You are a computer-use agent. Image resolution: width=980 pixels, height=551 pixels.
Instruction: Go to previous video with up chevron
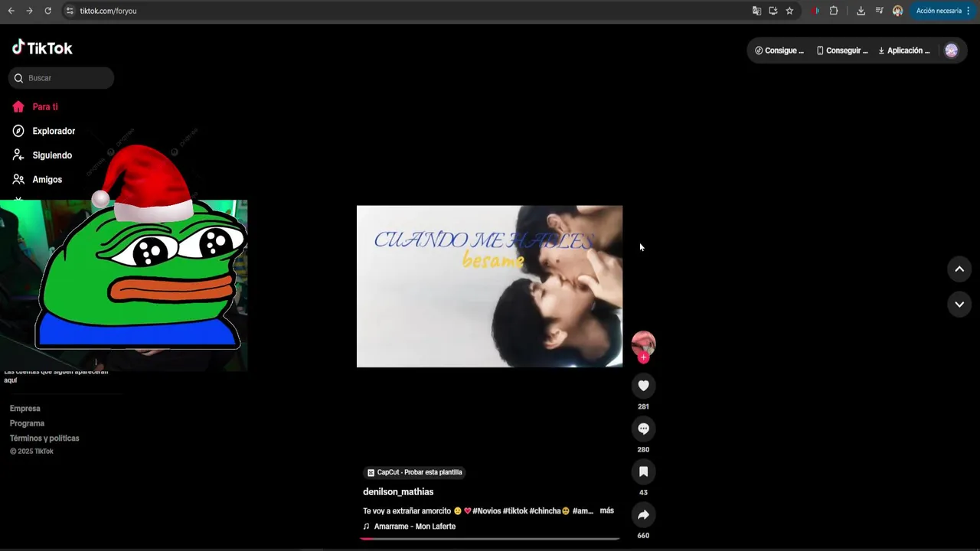959,269
